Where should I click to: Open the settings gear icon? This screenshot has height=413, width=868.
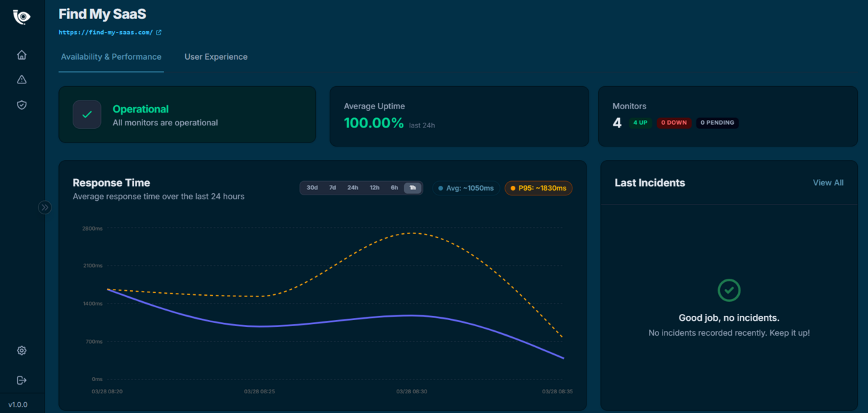pyautogui.click(x=22, y=351)
